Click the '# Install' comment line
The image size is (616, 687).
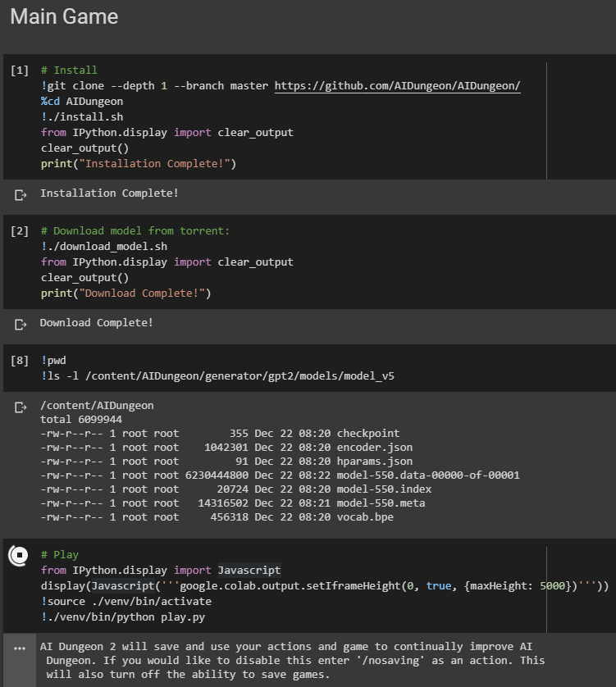coord(69,71)
